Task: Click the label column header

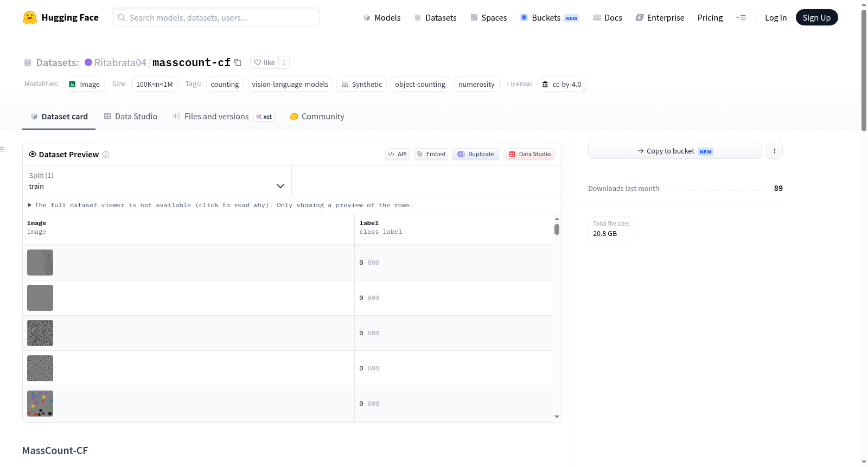Action: 454,229
